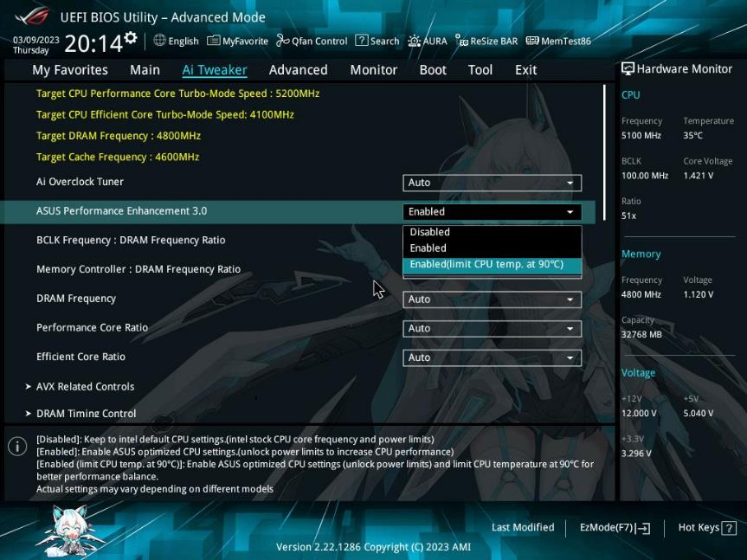Expand the DRAM Frequency dropdown
Image resolution: width=747 pixels, height=560 pixels.
pos(491,299)
